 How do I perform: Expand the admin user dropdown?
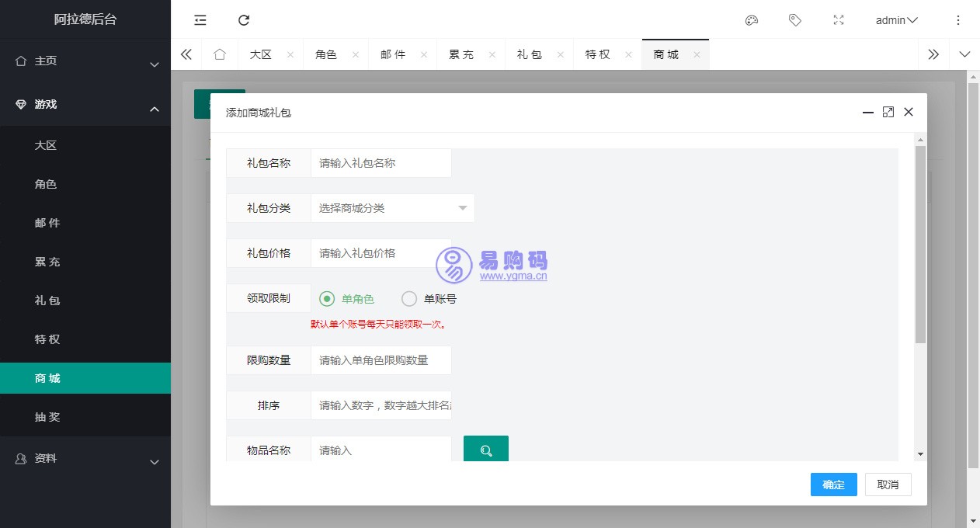[x=896, y=20]
